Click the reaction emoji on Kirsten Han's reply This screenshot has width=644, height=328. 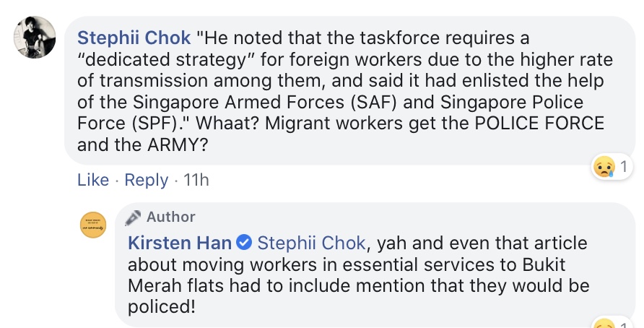pos(604,323)
